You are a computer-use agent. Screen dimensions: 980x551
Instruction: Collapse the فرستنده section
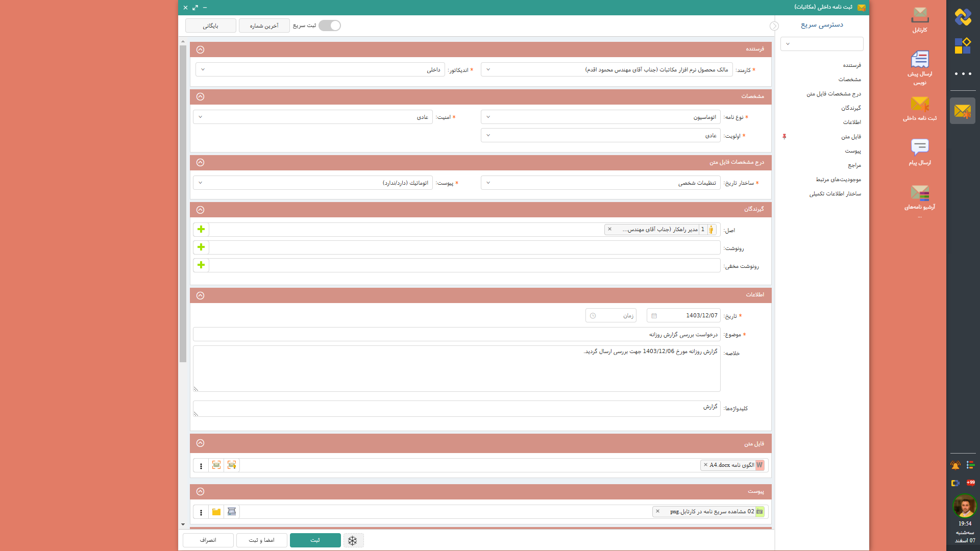(200, 49)
